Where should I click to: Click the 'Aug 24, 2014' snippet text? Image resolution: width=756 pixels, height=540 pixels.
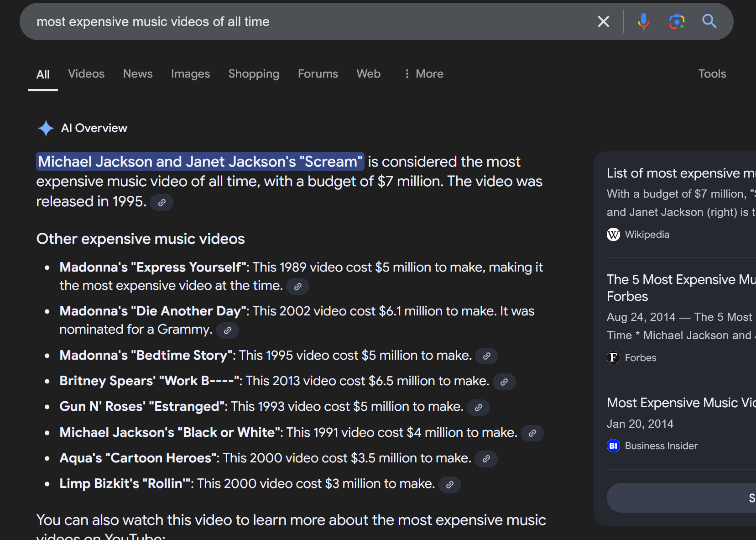coord(641,317)
